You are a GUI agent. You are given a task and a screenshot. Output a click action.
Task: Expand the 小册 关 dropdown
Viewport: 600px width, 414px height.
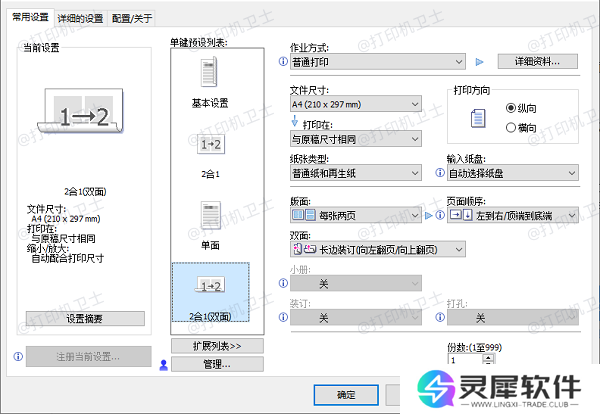(356, 284)
